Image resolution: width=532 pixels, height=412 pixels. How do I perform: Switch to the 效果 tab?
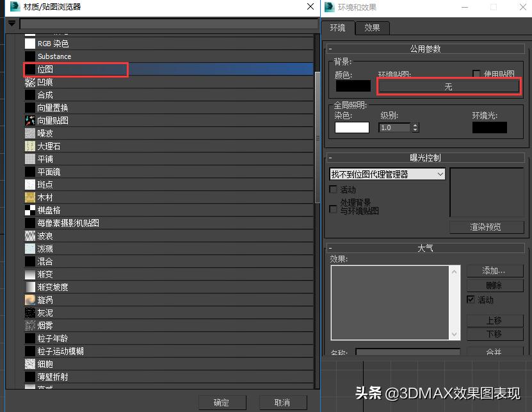[373, 28]
